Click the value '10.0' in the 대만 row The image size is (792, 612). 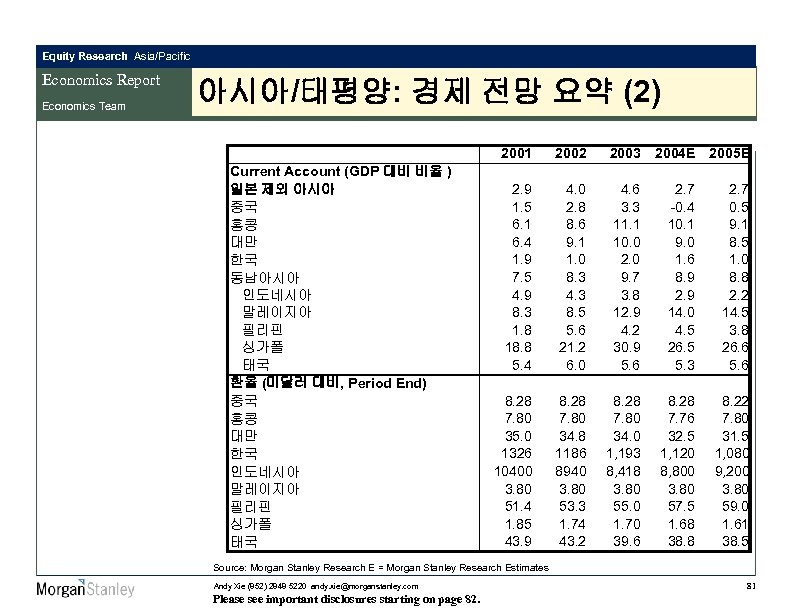pyautogui.click(x=626, y=242)
